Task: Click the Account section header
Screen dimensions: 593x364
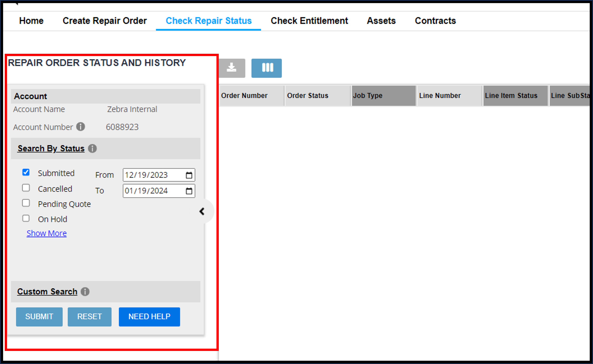Action: coord(105,96)
